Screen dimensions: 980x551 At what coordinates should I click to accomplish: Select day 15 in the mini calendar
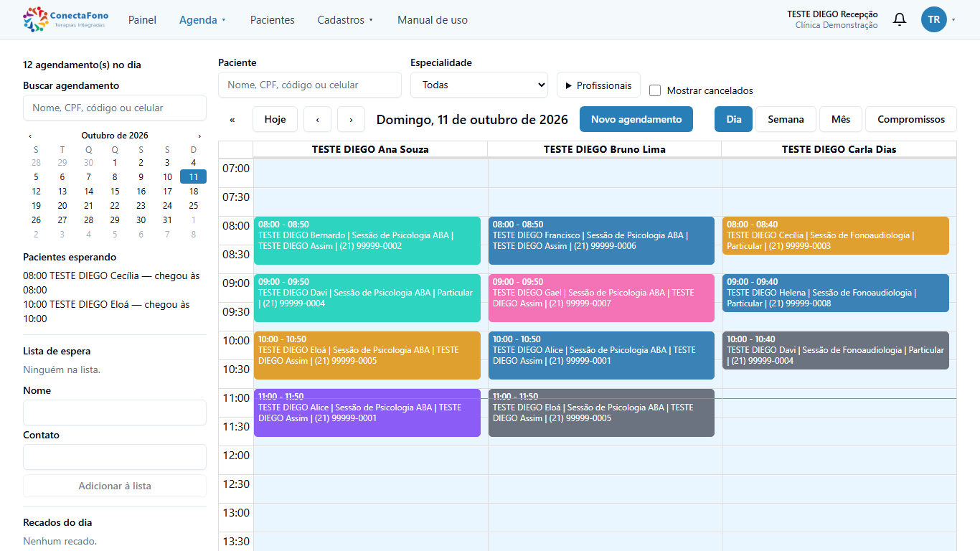115,191
